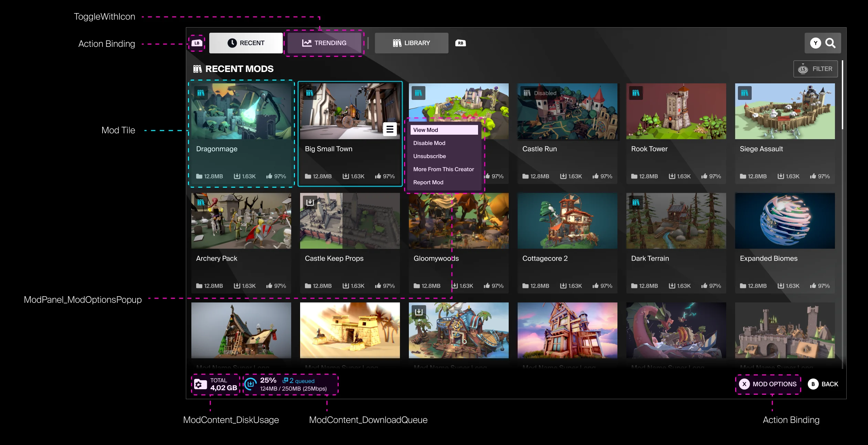Click the magnifier search icon
868x445 pixels.
point(830,43)
